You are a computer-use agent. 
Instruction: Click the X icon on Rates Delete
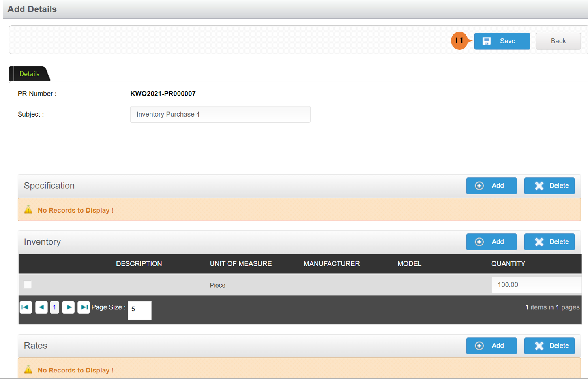point(539,346)
